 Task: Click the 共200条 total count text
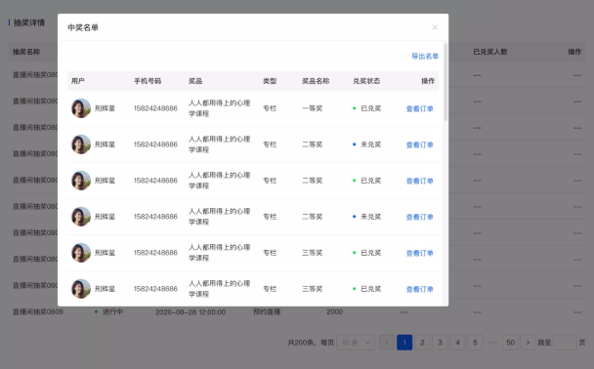pos(301,342)
